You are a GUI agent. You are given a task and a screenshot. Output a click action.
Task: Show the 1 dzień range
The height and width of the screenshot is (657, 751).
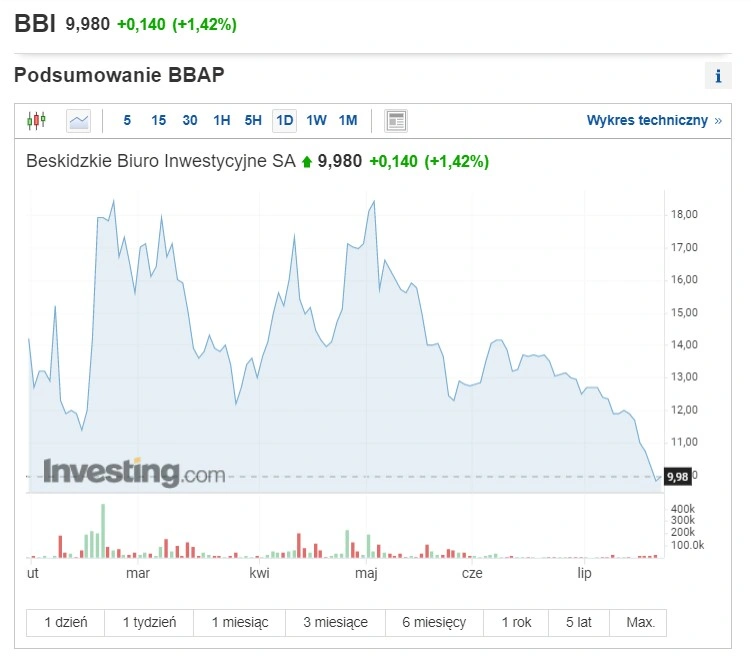[66, 623]
